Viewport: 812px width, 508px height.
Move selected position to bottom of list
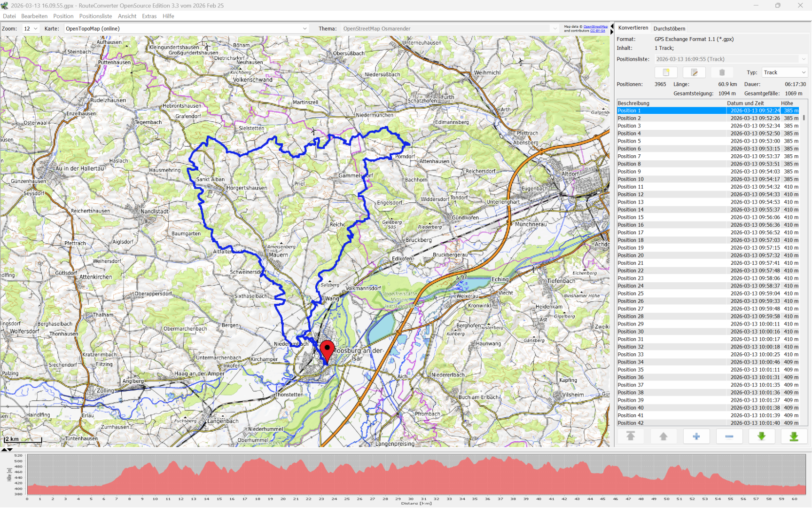point(794,437)
